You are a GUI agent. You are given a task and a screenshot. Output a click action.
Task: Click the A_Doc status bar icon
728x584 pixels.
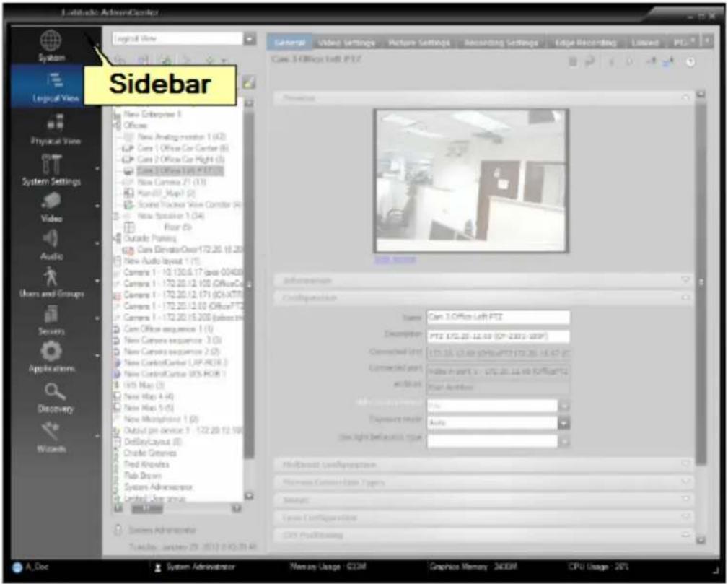(x=17, y=567)
